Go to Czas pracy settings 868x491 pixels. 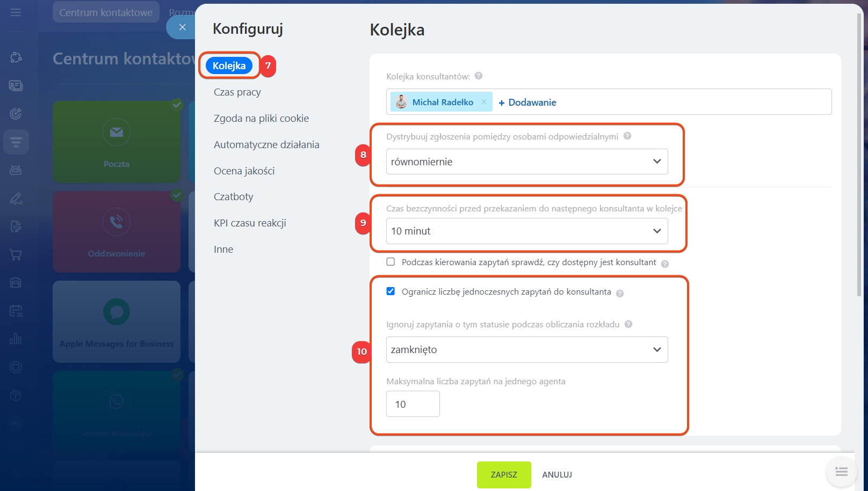[237, 92]
